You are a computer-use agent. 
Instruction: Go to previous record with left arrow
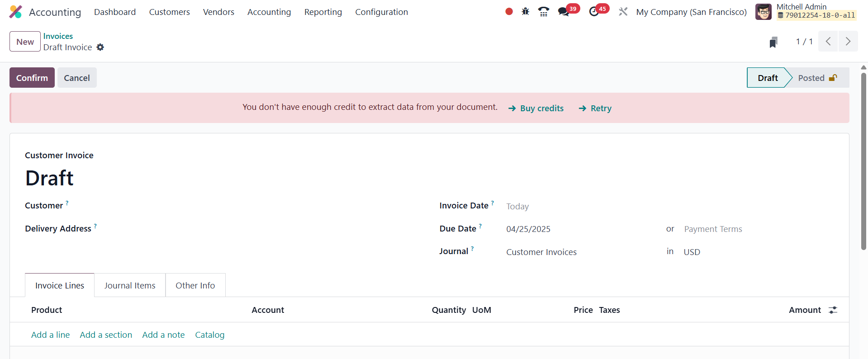[828, 42]
